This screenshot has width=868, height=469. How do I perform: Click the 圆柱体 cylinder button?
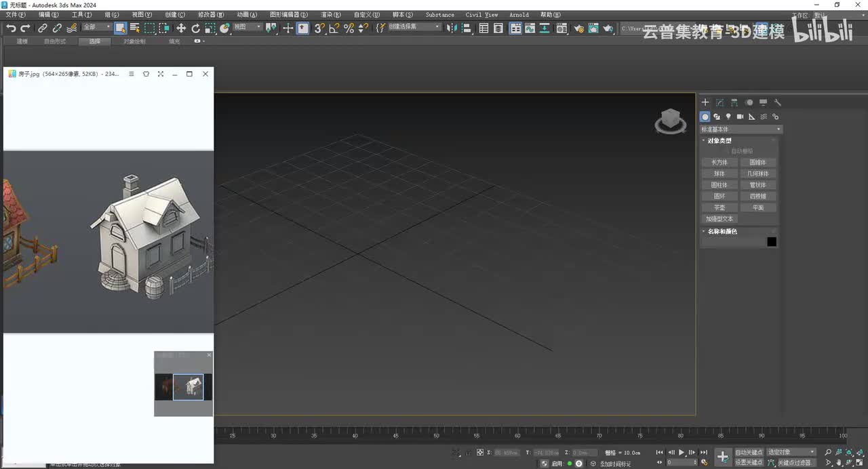tap(719, 185)
